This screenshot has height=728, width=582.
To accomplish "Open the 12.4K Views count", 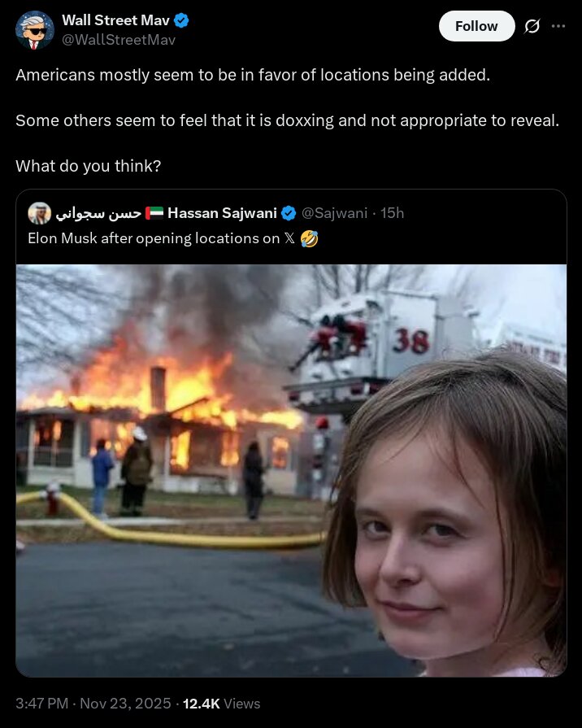I will click(x=221, y=704).
